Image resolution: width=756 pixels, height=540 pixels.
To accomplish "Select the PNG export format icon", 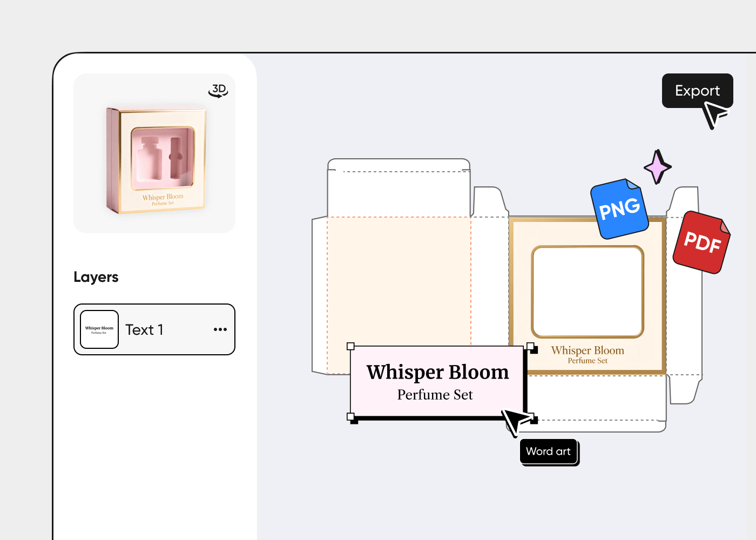I will [619, 208].
